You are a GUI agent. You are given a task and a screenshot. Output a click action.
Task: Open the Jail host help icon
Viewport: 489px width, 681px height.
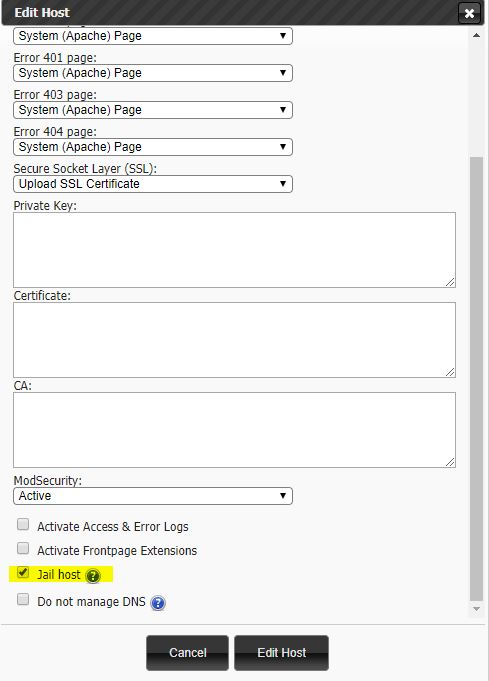(x=93, y=576)
